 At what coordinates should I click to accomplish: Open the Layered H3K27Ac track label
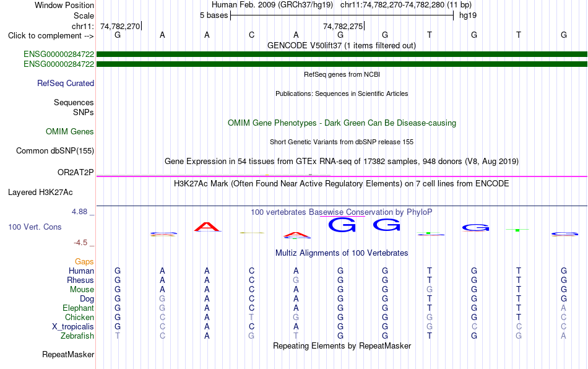click(x=40, y=193)
